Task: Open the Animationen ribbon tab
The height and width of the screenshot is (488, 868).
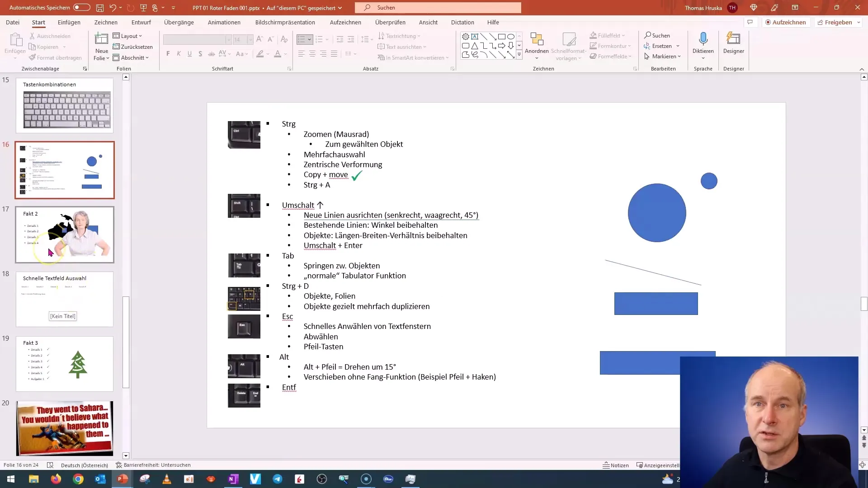Action: pos(224,22)
